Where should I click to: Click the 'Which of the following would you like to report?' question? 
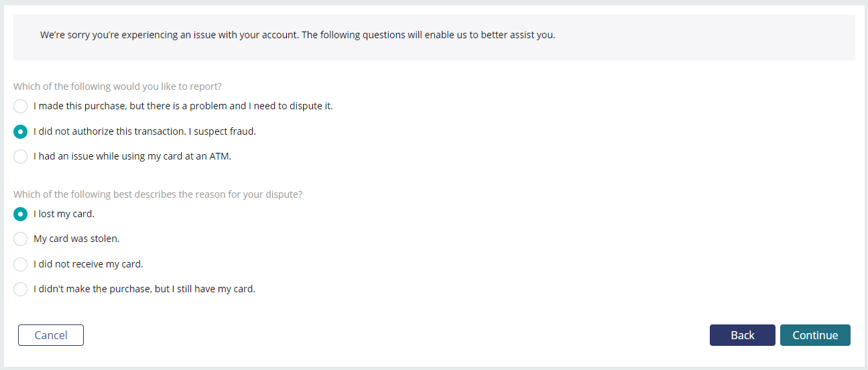[x=118, y=86]
